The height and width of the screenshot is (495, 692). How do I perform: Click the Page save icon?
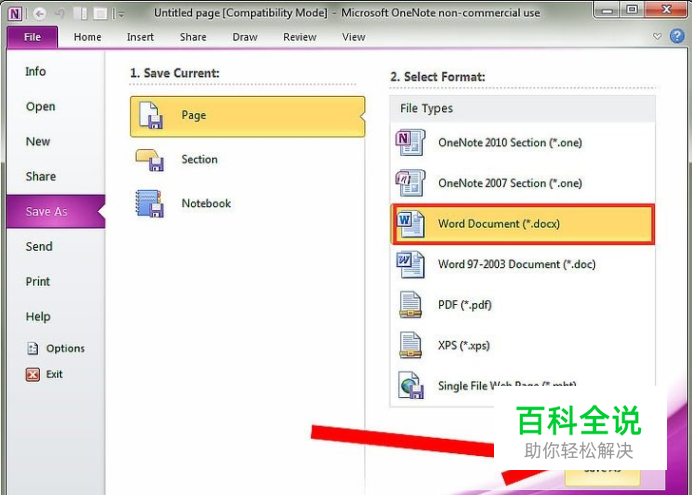[151, 115]
